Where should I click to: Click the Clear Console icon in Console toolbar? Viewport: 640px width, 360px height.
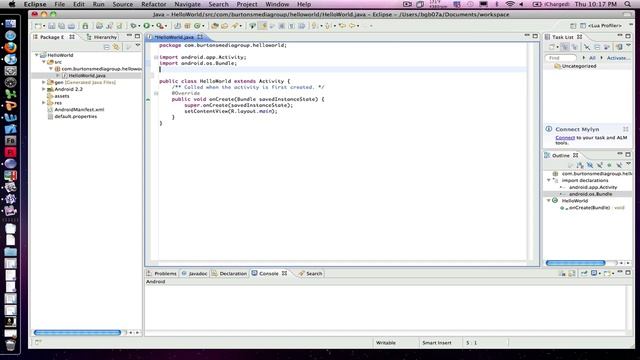[562, 273]
